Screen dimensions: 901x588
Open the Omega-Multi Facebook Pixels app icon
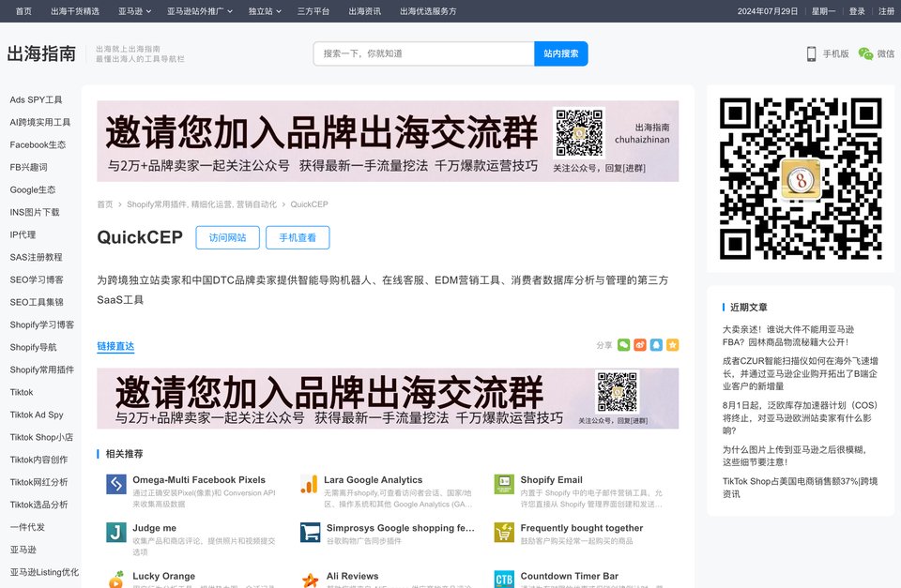[116, 484]
